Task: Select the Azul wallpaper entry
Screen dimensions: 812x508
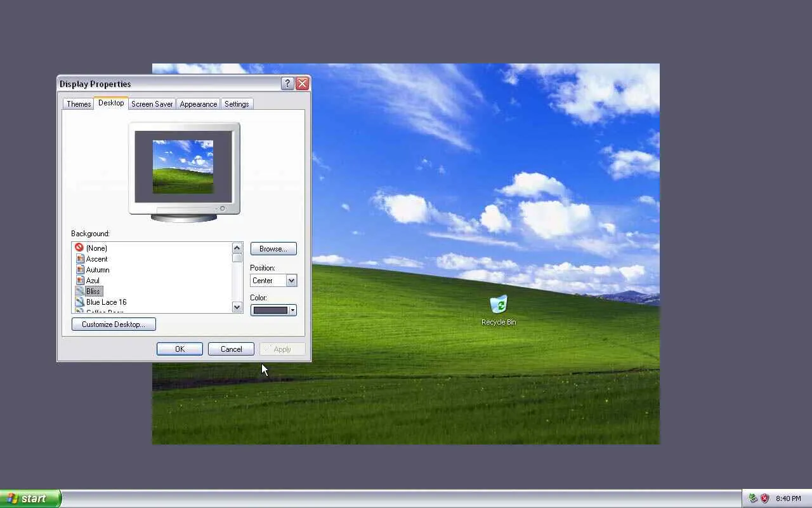Action: tap(93, 281)
